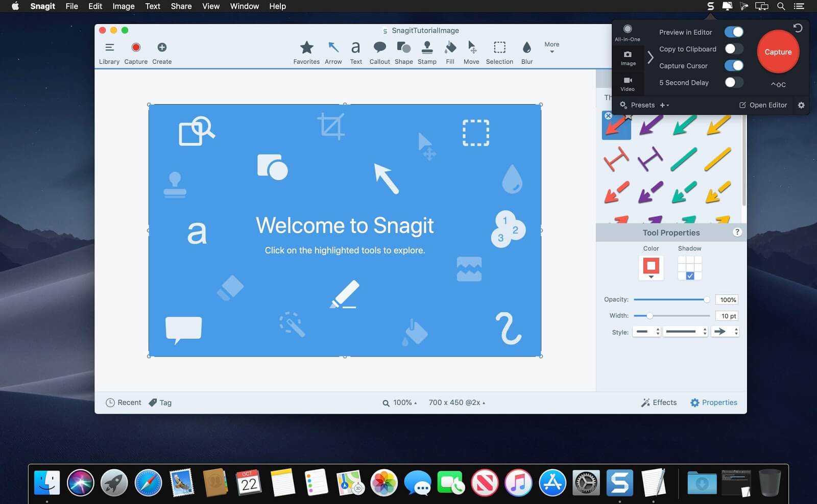Activate the Blur tool
Image resolution: width=817 pixels, height=504 pixels.
tap(526, 53)
